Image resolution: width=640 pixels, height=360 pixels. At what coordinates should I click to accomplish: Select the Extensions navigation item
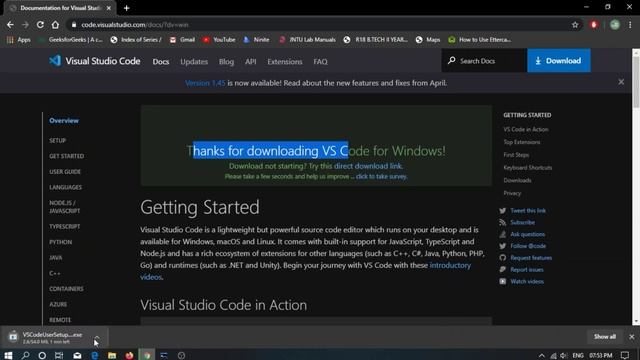285,62
